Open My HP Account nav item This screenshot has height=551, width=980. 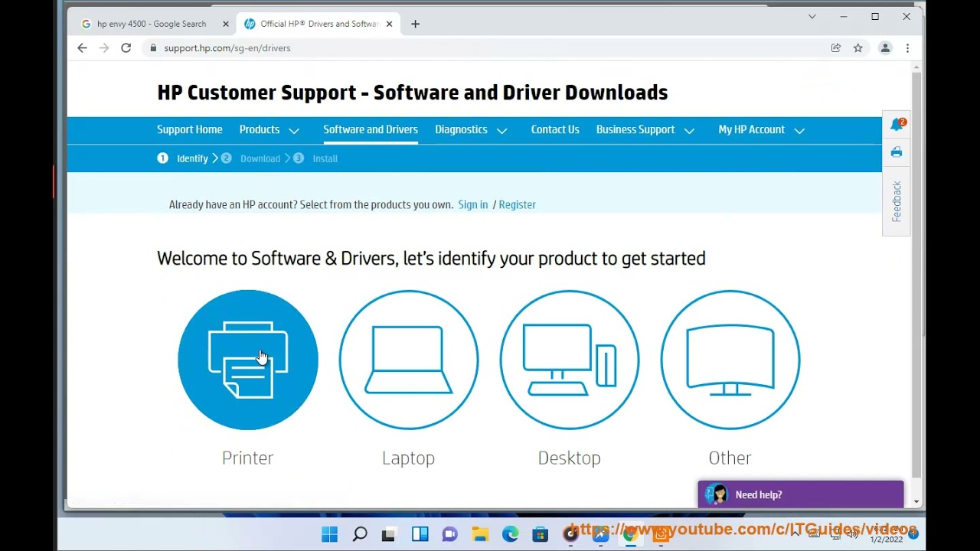coord(752,129)
